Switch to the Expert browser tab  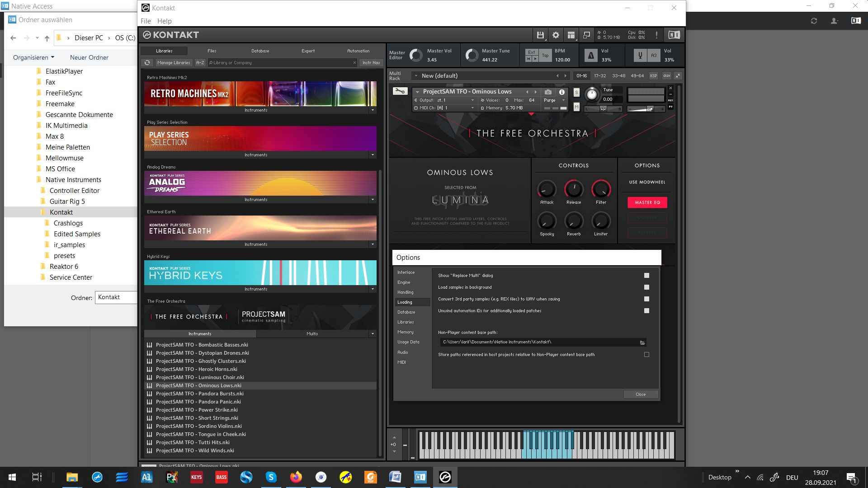click(308, 51)
